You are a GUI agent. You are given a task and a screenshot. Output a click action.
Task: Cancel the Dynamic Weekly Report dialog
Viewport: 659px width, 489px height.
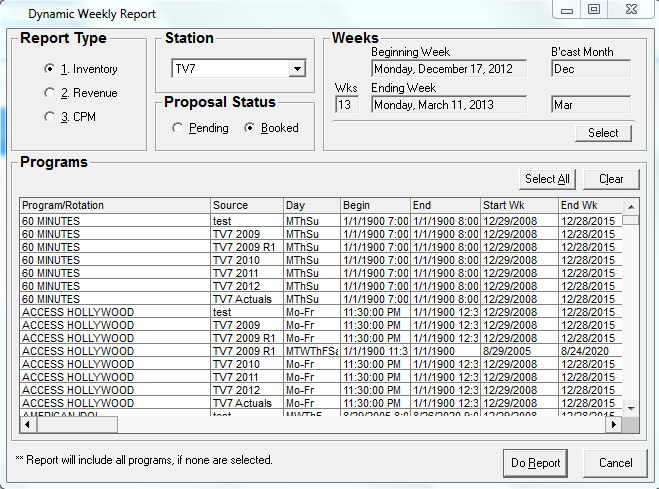(615, 463)
